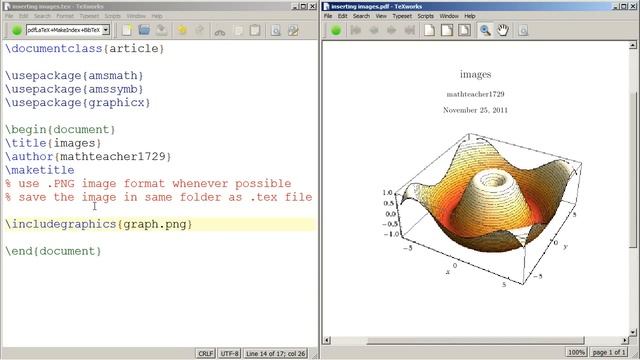Click on \documentclass{article} line
This screenshot has height=360, width=640.
[x=84, y=49]
